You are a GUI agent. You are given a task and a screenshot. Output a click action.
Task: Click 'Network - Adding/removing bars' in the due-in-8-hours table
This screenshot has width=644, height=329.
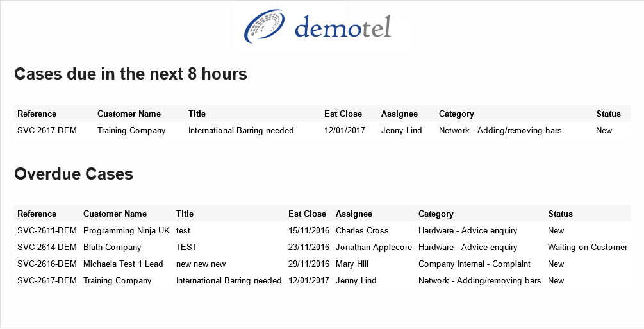click(x=500, y=131)
